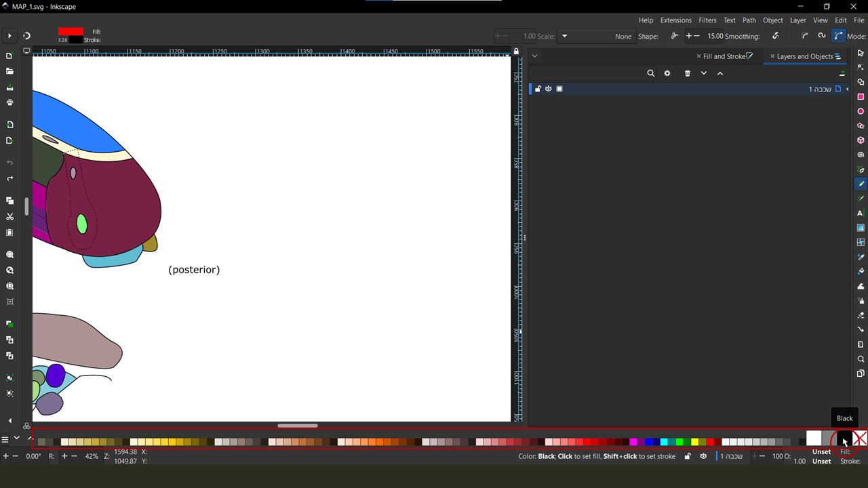The width and height of the screenshot is (868, 488).
Task: Click the Cut scissors icon
Action: (9, 217)
